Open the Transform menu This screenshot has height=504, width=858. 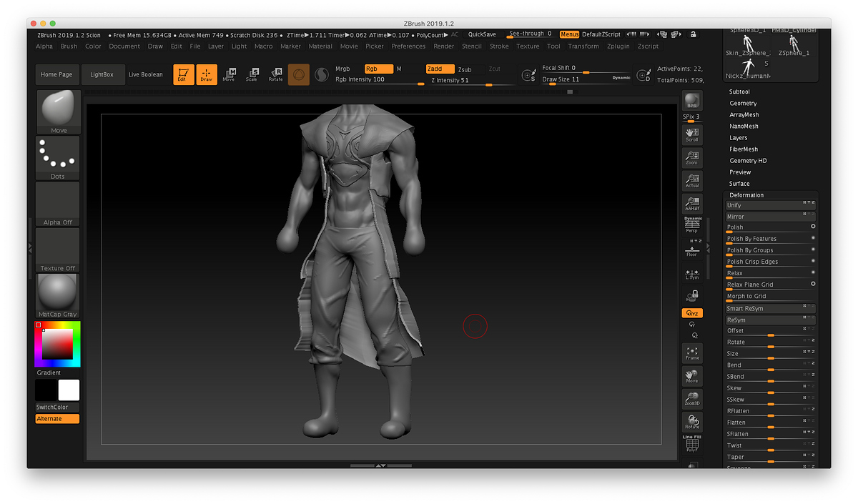coord(583,46)
